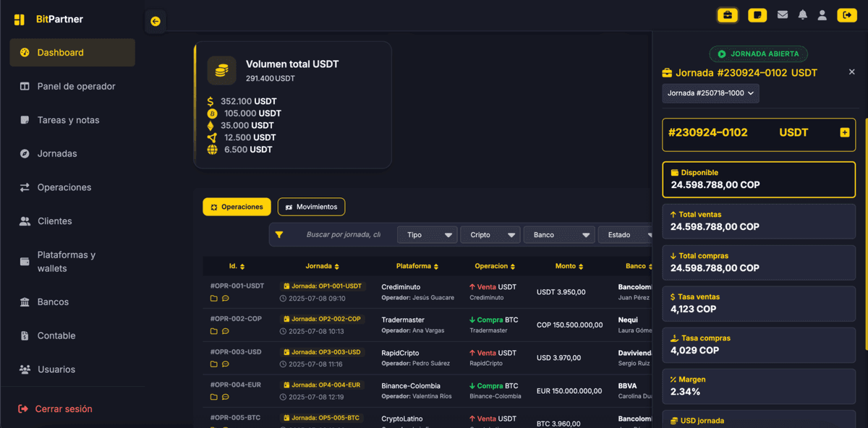Open the folder icon on row OPR-001-USDT
The width and height of the screenshot is (868, 428).
coord(213,298)
